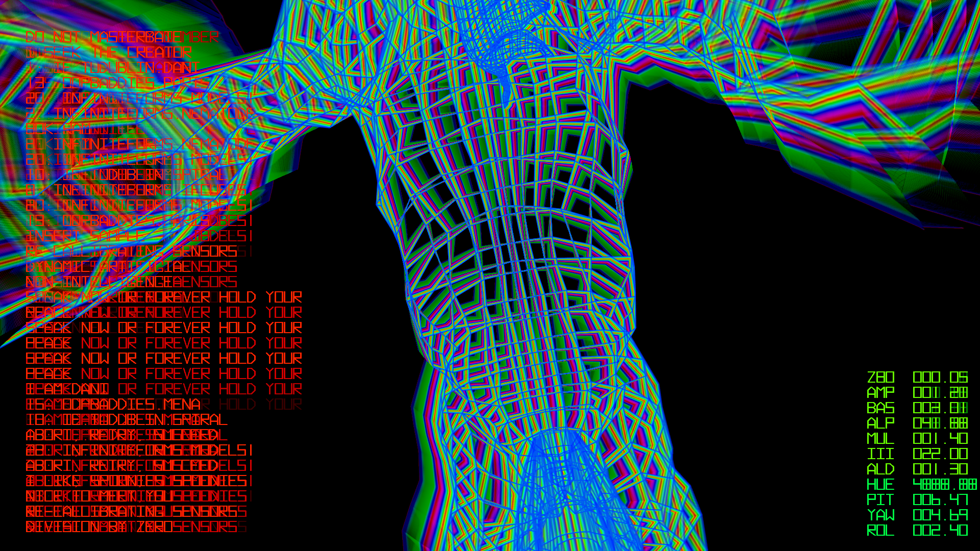980x551 pixels.
Task: Select the MUL value 001.40
Action: (x=940, y=439)
